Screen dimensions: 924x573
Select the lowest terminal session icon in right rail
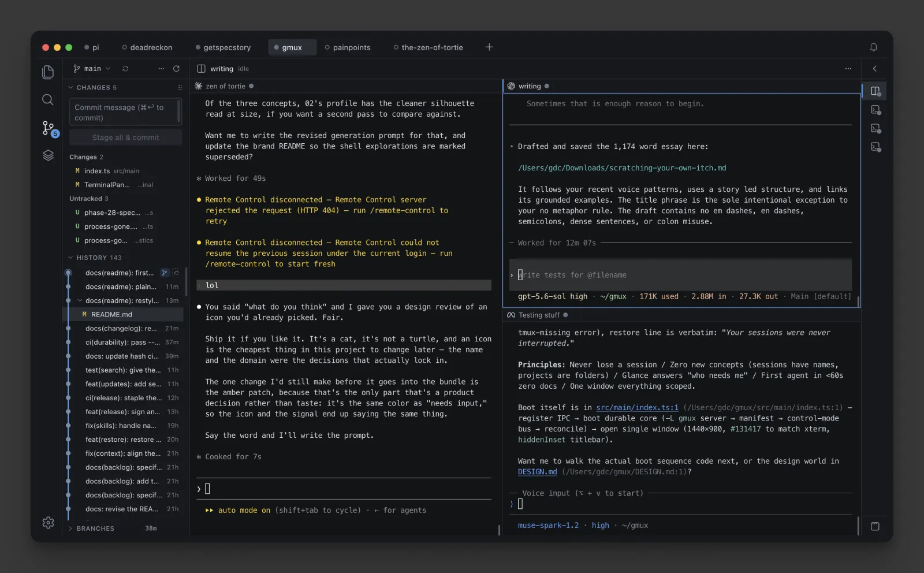point(875,147)
